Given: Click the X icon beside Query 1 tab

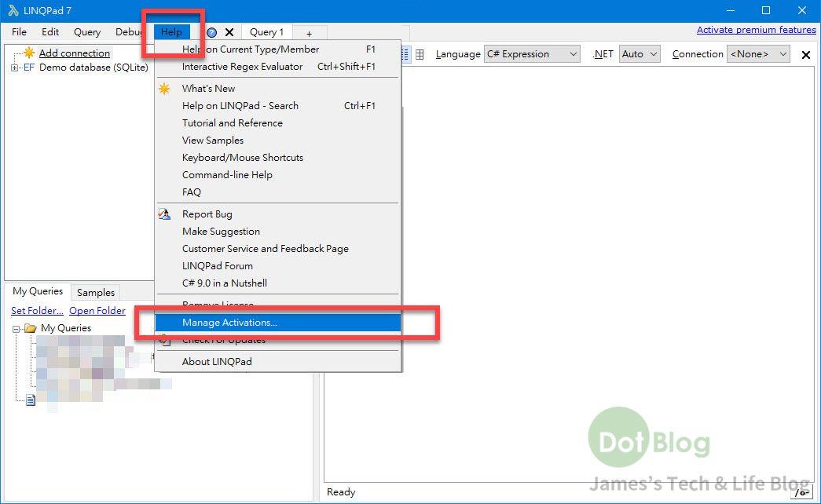Looking at the screenshot, I should point(229,32).
